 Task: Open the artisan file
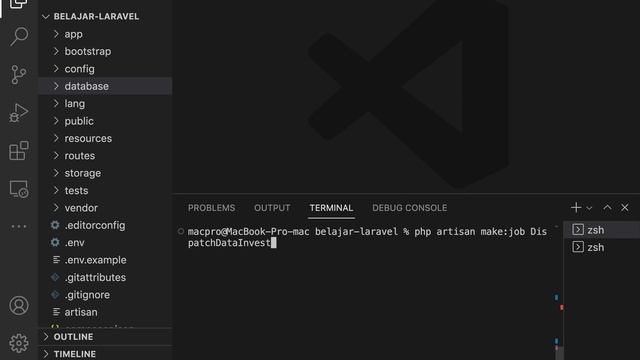coord(105,312)
